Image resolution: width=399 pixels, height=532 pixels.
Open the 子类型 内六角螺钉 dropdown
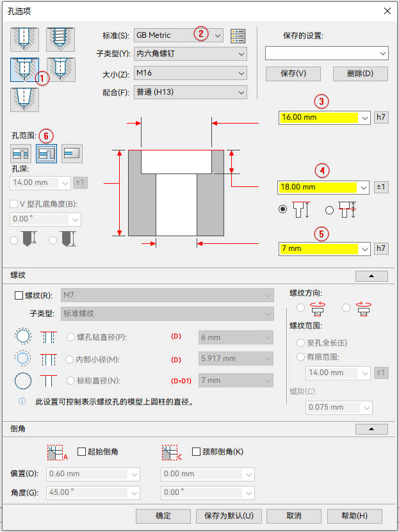(190, 54)
